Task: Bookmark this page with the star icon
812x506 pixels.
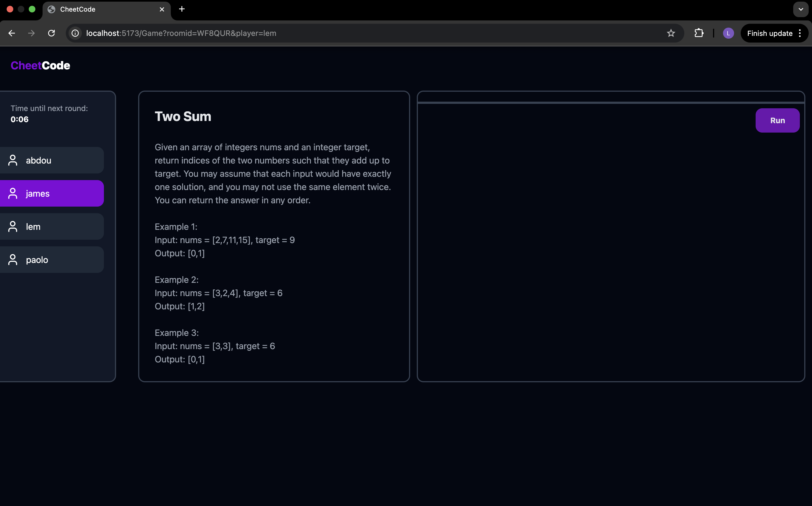Action: coord(671,33)
